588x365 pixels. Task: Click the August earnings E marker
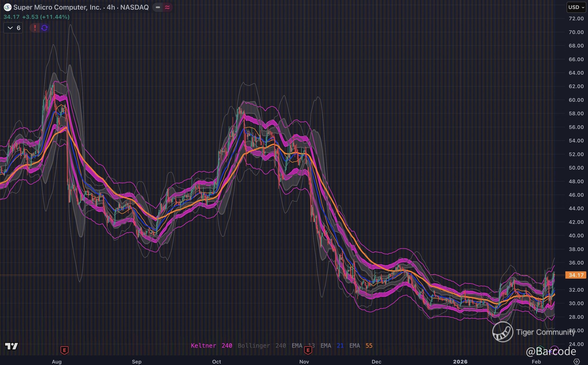click(64, 350)
